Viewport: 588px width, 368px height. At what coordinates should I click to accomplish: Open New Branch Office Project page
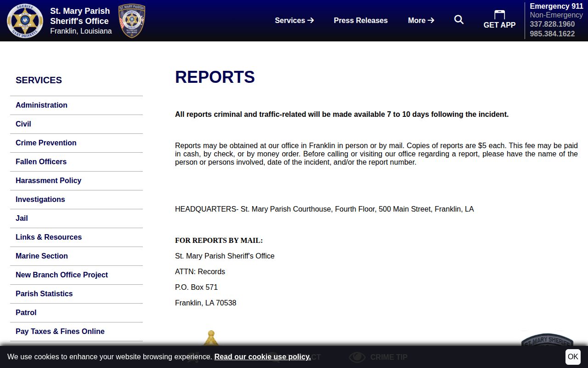coord(76,275)
